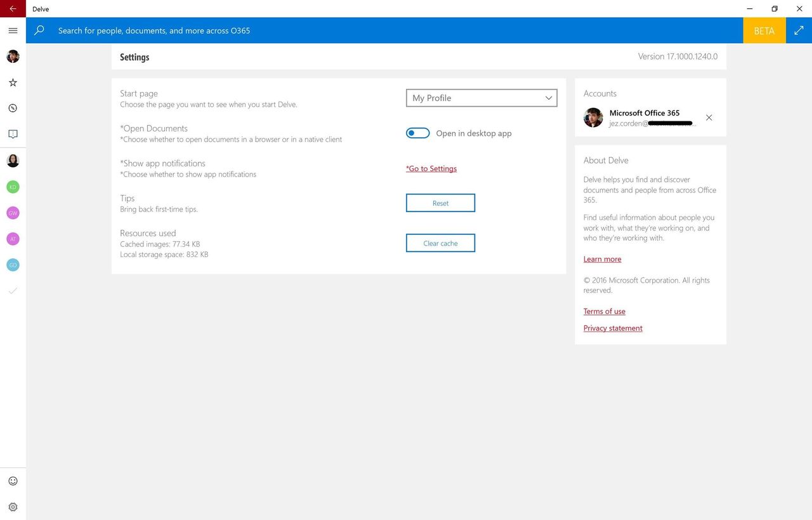Viewport: 812px width, 520px height.
Task: Go back using the red arrow
Action: tap(13, 9)
